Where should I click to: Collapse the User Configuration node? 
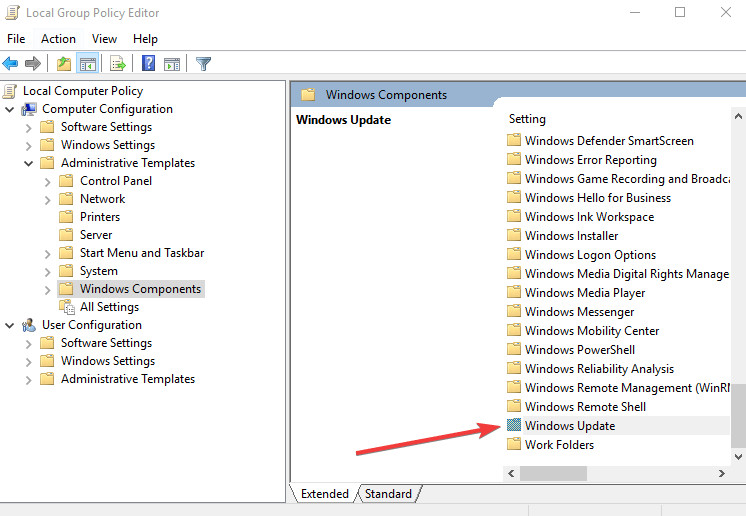point(10,325)
